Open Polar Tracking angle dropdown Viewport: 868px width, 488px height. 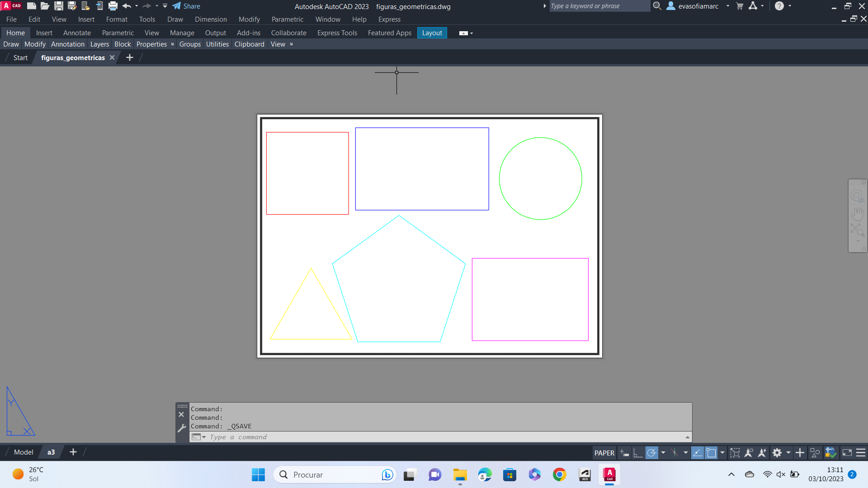tap(663, 453)
